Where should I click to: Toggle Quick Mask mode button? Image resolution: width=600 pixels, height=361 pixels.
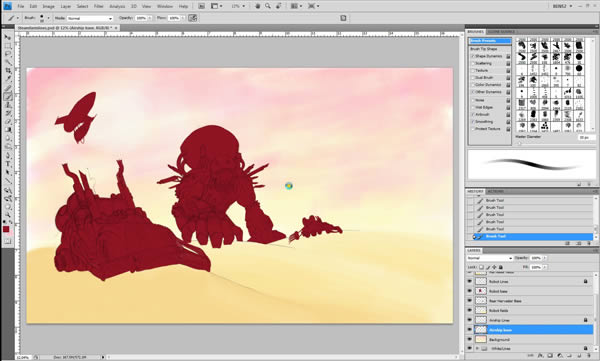tap(7, 241)
